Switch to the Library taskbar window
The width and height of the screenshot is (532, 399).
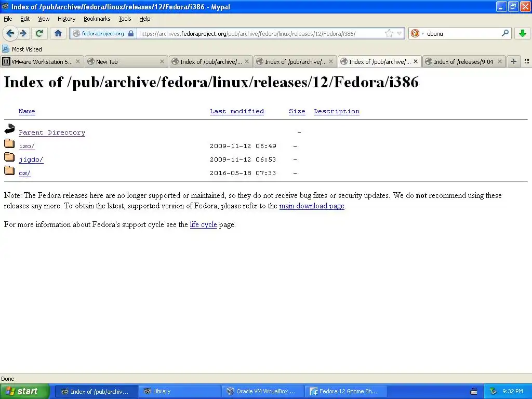click(x=180, y=391)
